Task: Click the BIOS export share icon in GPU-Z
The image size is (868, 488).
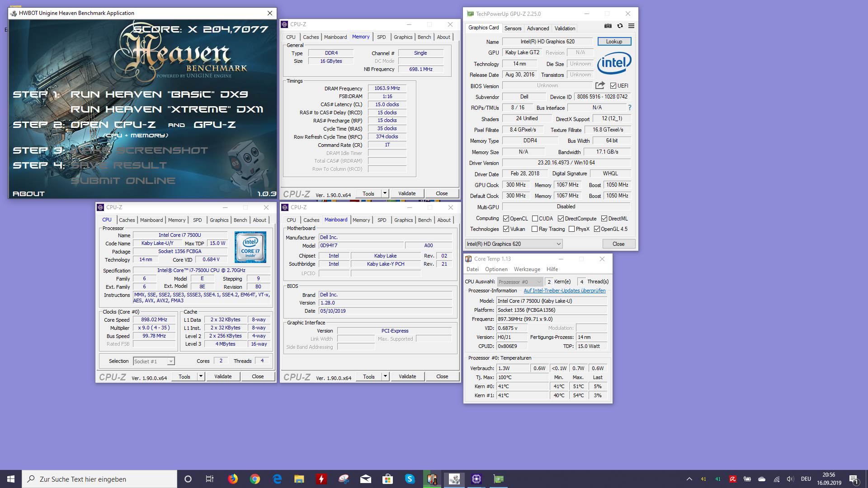Action: (x=600, y=85)
